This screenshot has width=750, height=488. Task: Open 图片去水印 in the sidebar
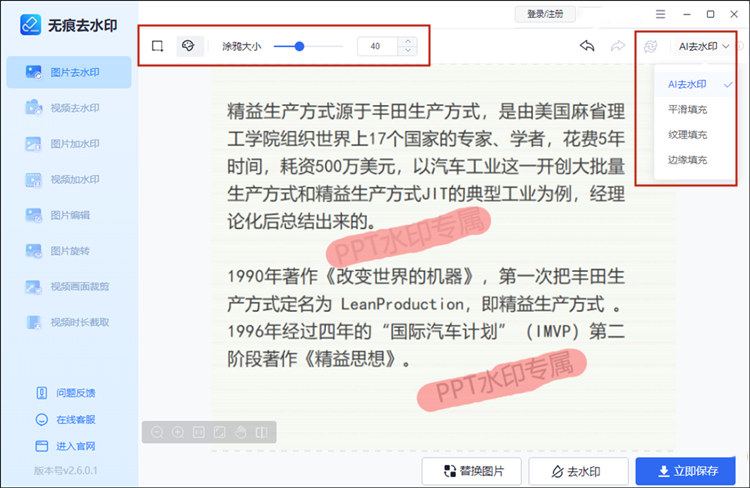point(69,72)
